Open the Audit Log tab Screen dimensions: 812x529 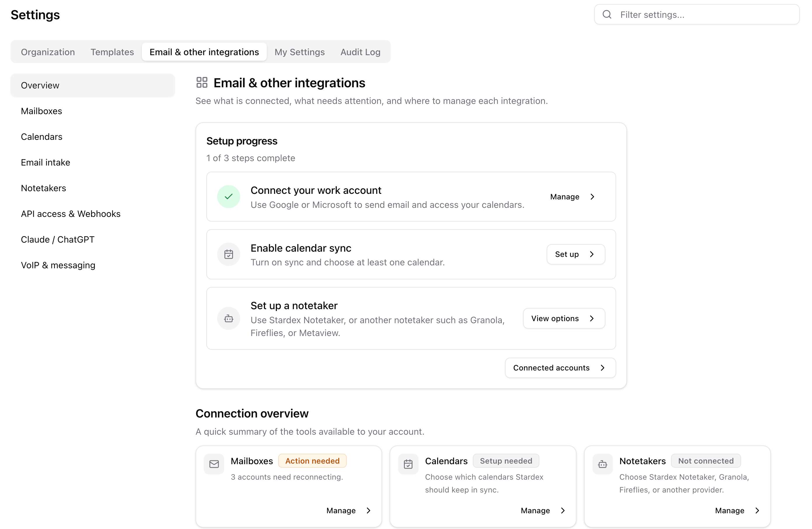point(360,52)
